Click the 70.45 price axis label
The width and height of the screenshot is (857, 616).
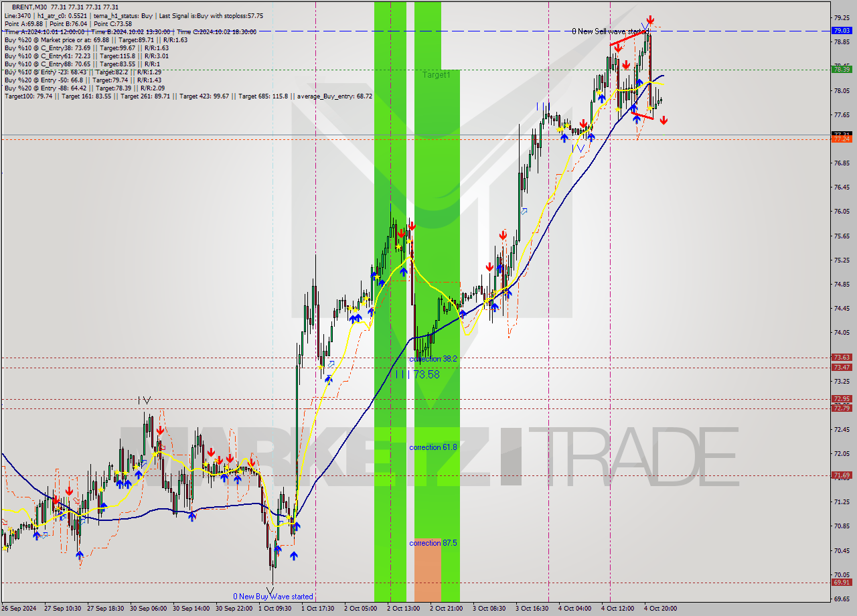coord(842,550)
